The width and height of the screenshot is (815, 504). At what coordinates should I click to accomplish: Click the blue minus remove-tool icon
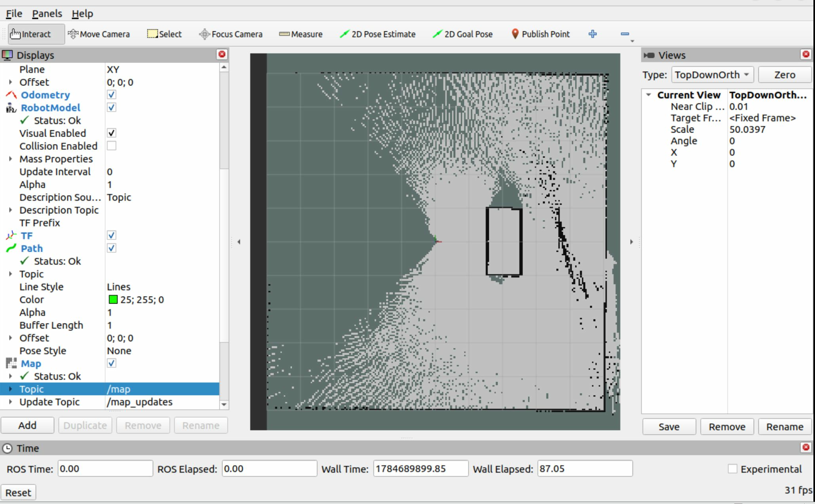pyautogui.click(x=625, y=34)
